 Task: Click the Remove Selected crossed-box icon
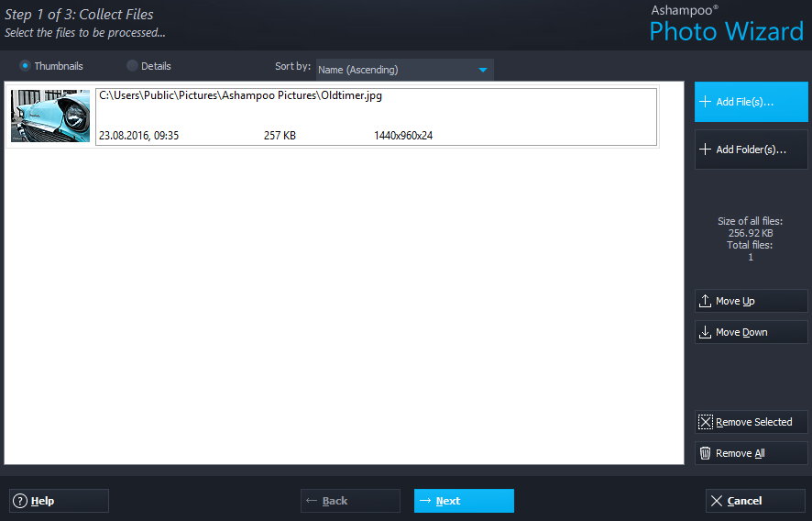[x=705, y=422]
